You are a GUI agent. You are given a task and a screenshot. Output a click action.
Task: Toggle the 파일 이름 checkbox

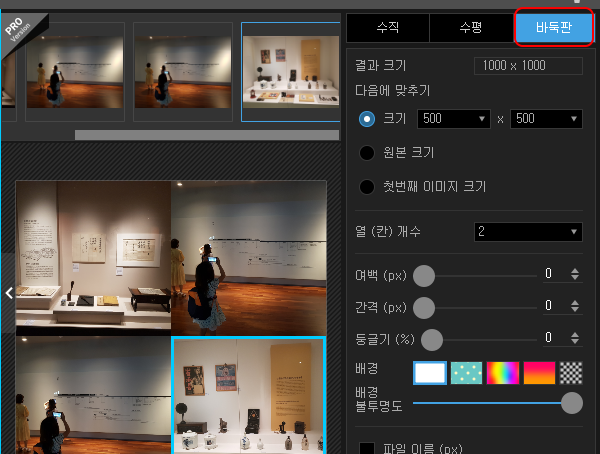[367, 449]
